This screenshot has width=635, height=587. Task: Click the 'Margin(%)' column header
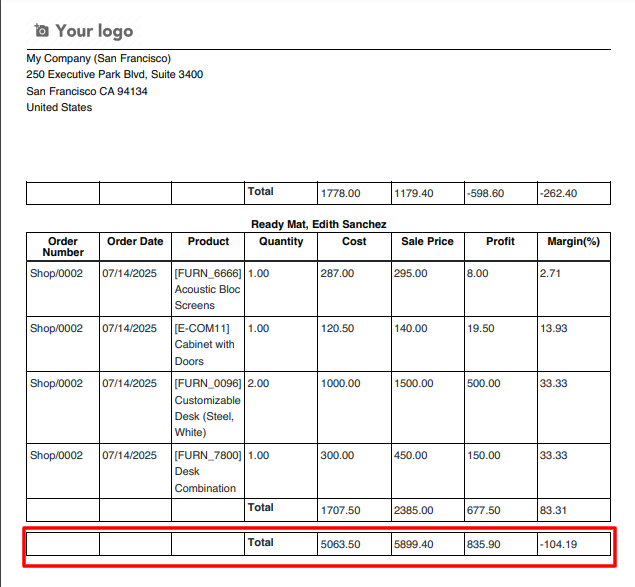click(573, 241)
